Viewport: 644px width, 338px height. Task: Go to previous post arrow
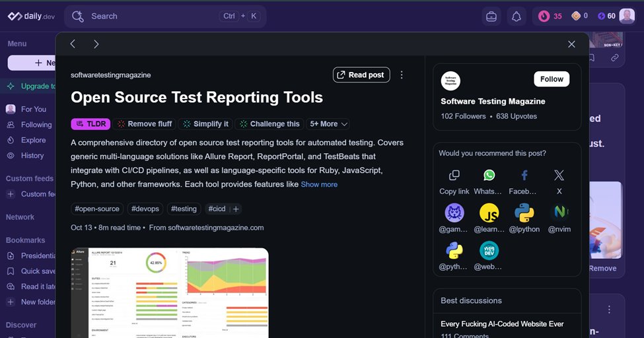coord(73,44)
